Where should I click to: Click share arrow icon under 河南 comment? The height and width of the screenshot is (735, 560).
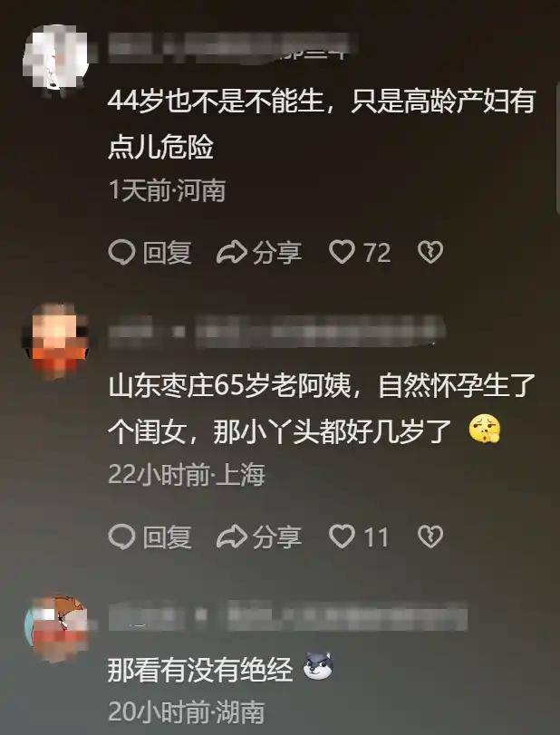click(231, 252)
